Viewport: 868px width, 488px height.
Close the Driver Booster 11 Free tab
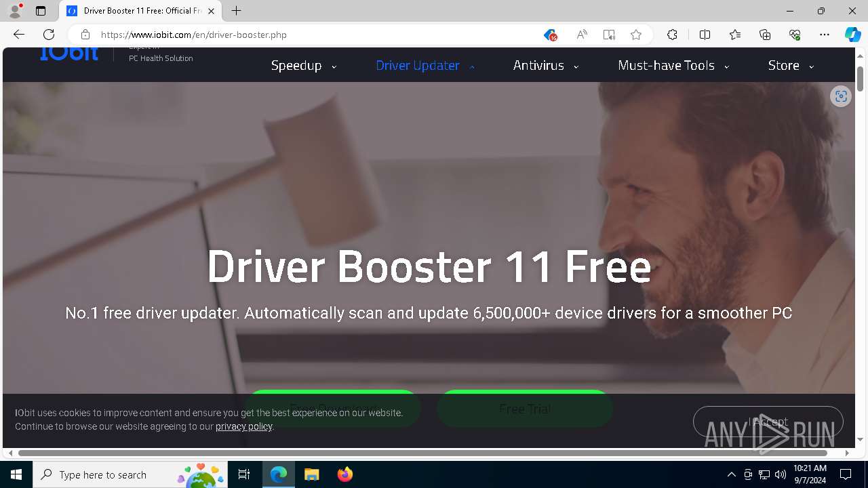click(x=211, y=11)
